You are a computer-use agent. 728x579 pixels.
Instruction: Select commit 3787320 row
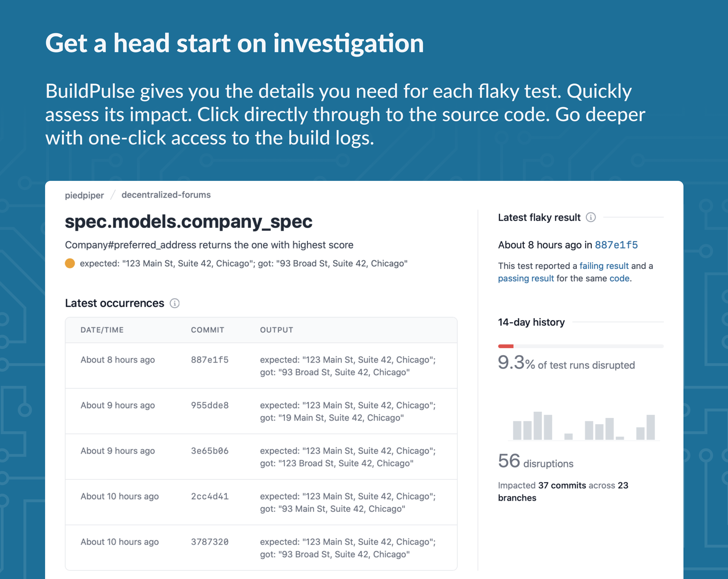(261, 547)
